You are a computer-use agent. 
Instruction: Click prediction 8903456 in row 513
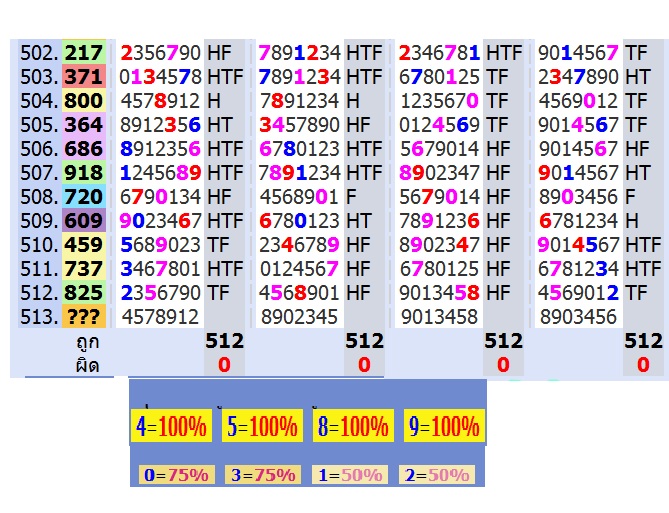pos(578,317)
